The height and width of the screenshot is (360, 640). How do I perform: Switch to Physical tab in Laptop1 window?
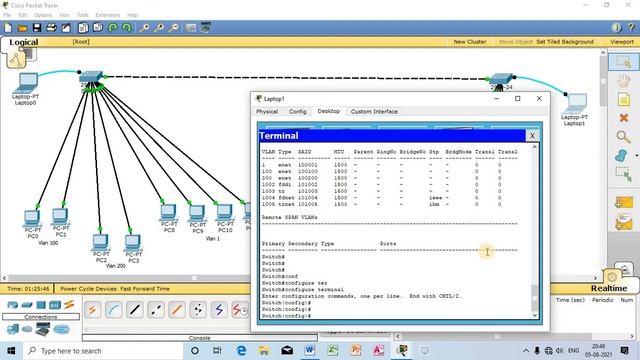[x=267, y=111]
